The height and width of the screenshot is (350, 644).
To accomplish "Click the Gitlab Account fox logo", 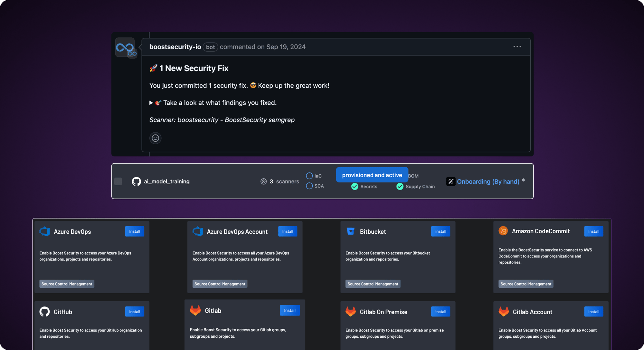I will (x=504, y=312).
